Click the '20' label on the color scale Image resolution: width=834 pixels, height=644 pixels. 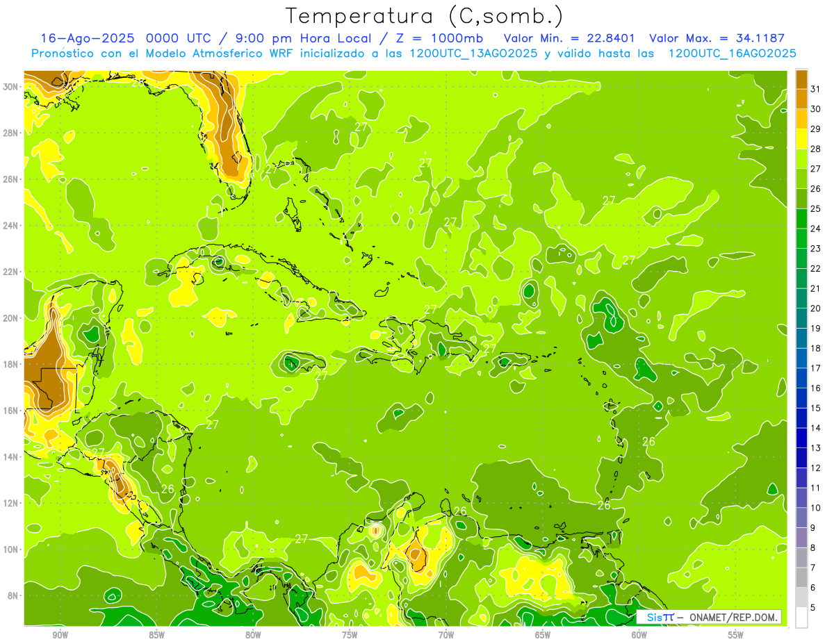tap(816, 308)
